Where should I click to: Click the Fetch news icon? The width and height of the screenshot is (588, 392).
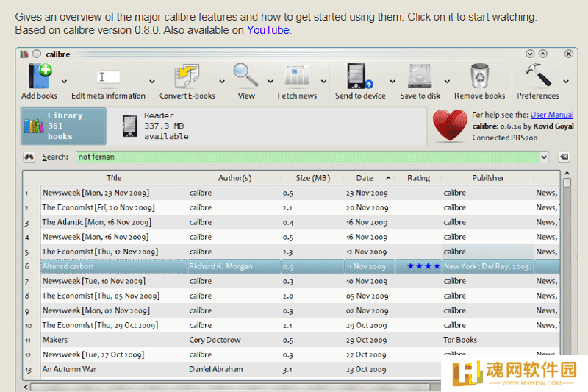pos(297,76)
